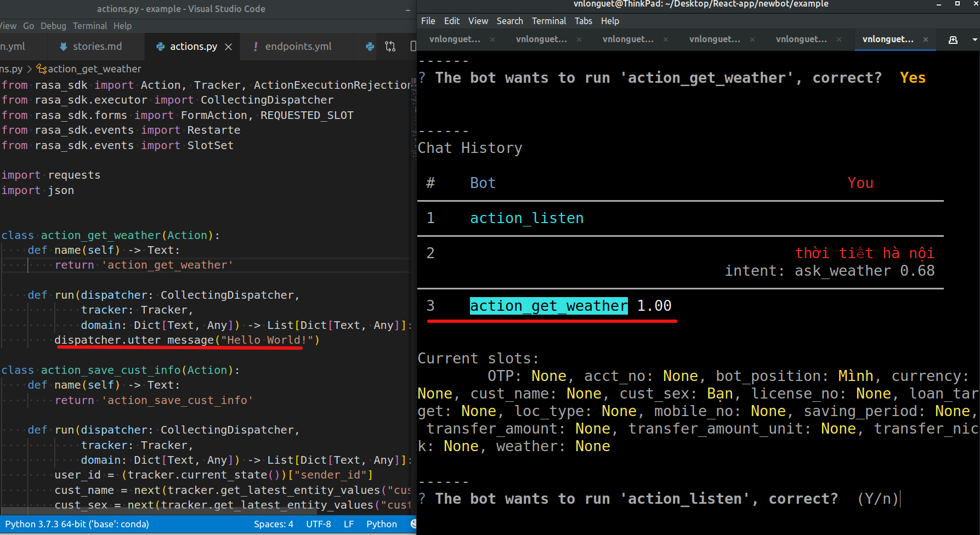Image resolution: width=980 pixels, height=535 pixels.
Task: Close the third vnlonguet terminal tab
Action: (666, 39)
